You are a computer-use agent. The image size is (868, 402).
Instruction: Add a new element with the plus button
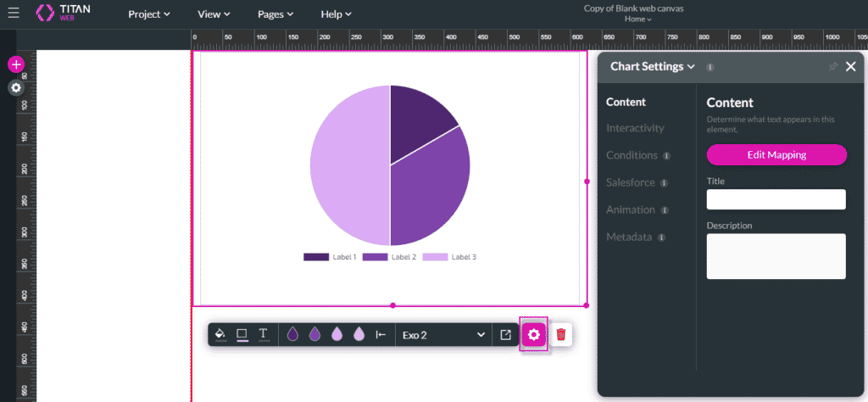pyautogui.click(x=15, y=64)
